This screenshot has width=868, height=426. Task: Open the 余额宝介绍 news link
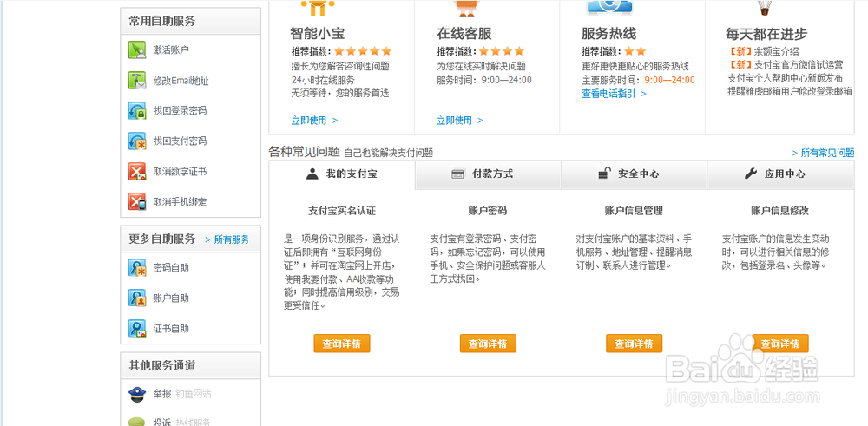point(776,51)
